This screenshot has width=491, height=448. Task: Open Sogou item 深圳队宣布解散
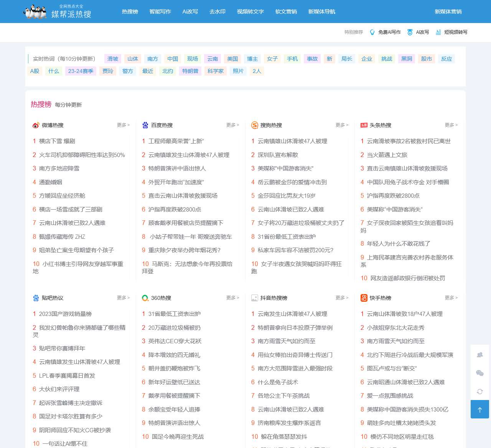[x=278, y=155]
